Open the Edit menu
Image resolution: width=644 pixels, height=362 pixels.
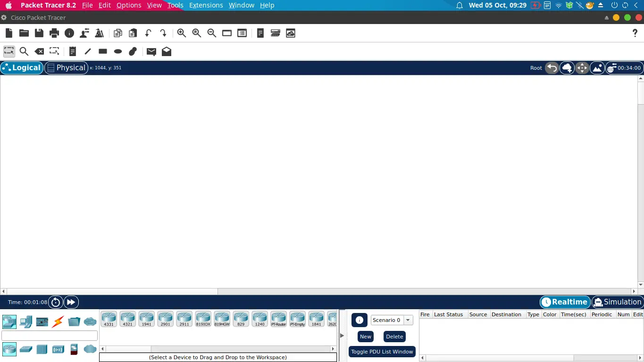pos(105,5)
